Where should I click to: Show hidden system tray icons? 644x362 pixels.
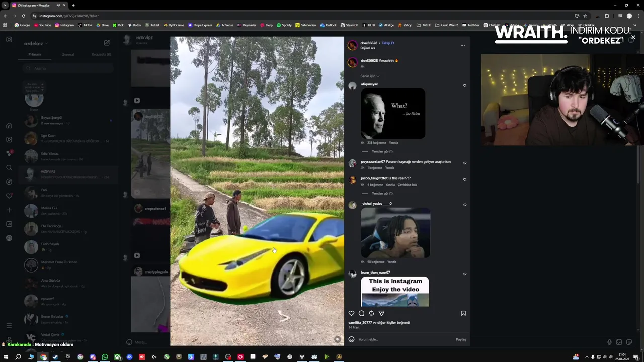(x=587, y=357)
